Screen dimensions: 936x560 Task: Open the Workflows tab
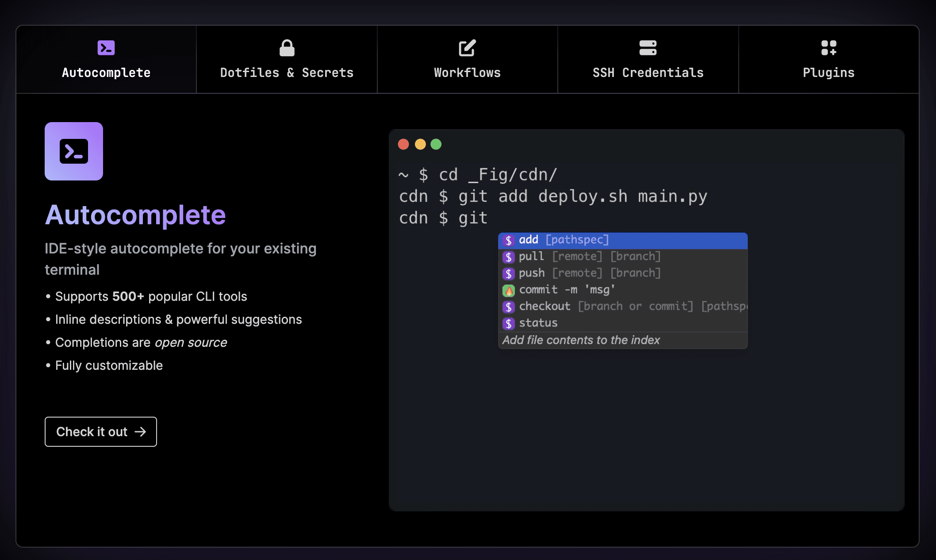coord(468,59)
